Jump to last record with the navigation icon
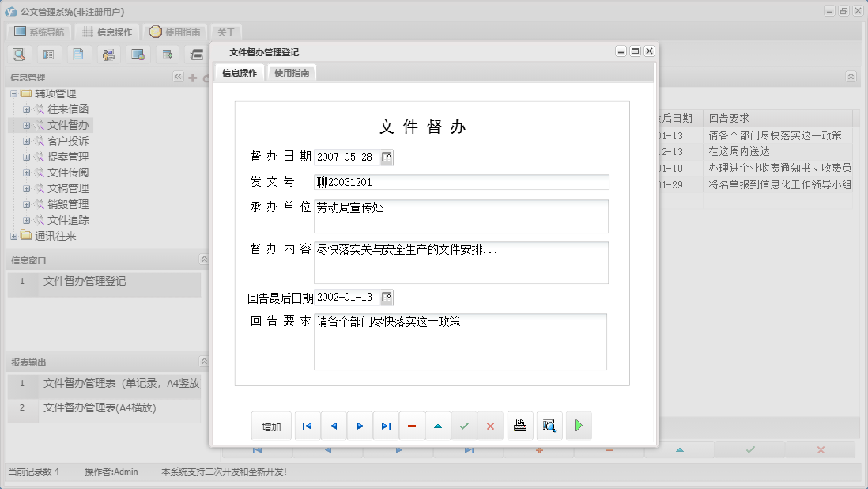This screenshot has height=489, width=868. point(386,426)
